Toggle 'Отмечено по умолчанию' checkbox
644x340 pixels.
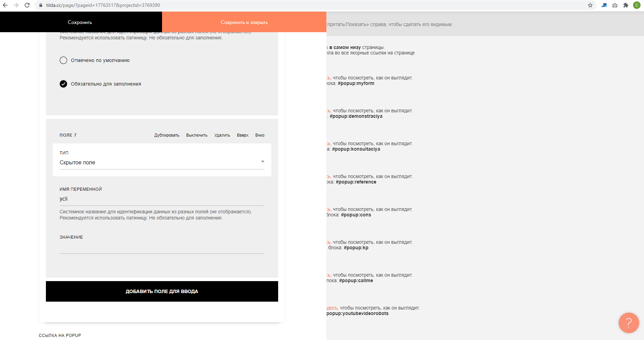click(x=63, y=60)
